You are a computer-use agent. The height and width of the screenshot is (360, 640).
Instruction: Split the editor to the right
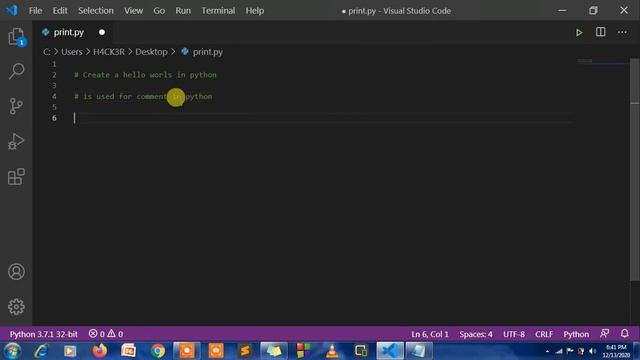coord(600,32)
